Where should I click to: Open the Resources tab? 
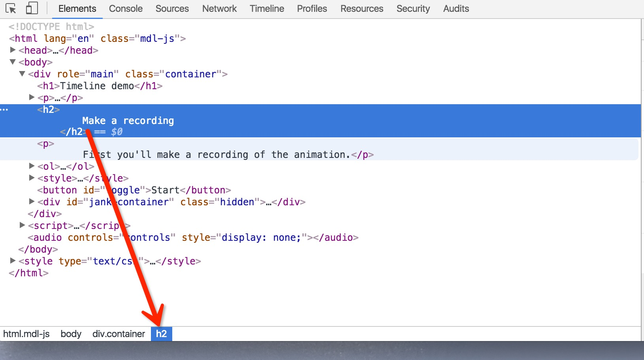[x=362, y=9]
